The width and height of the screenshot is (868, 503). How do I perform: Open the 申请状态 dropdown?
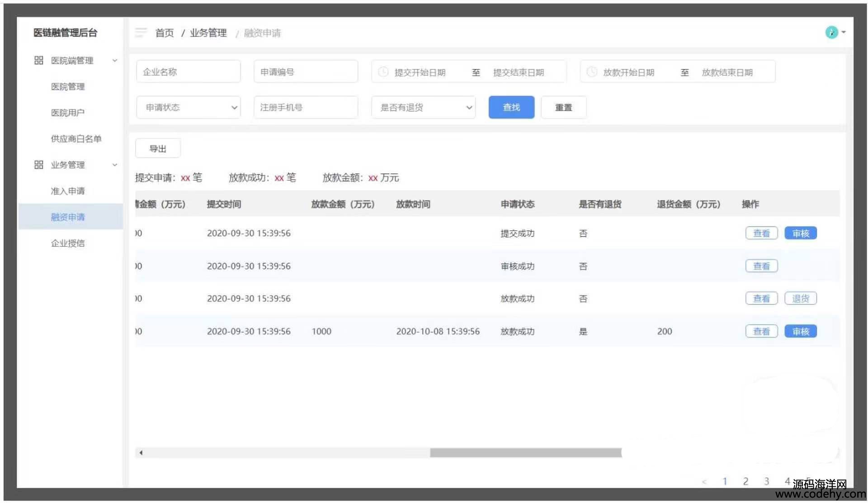189,108
